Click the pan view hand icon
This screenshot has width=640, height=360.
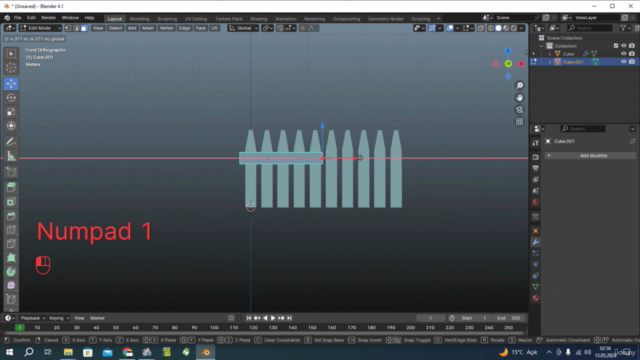tap(519, 98)
